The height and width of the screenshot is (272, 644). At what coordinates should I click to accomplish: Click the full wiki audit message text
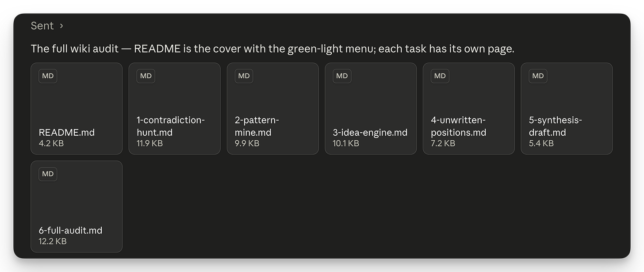[x=272, y=49]
